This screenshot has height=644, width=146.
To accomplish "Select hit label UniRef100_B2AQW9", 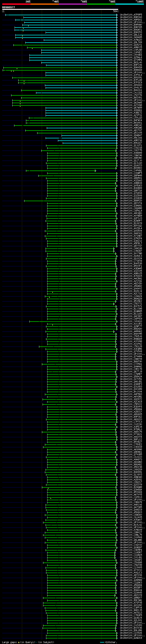I will 131,487.
